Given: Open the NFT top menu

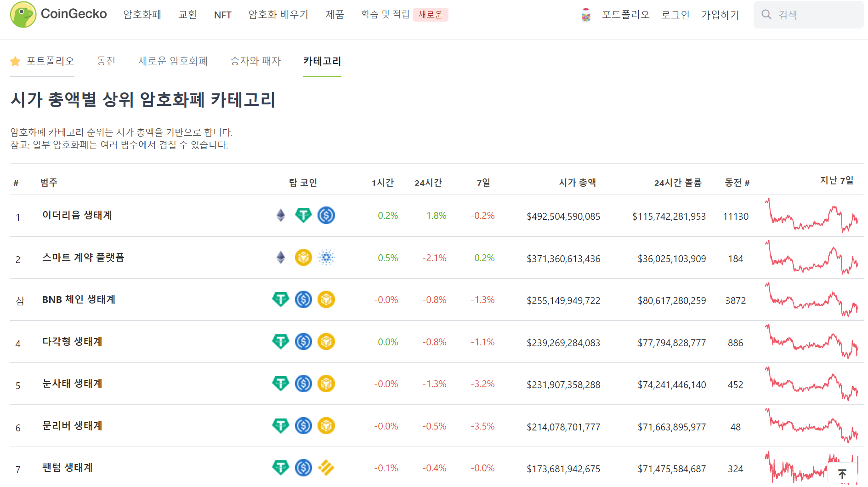Looking at the screenshot, I should click(x=223, y=15).
